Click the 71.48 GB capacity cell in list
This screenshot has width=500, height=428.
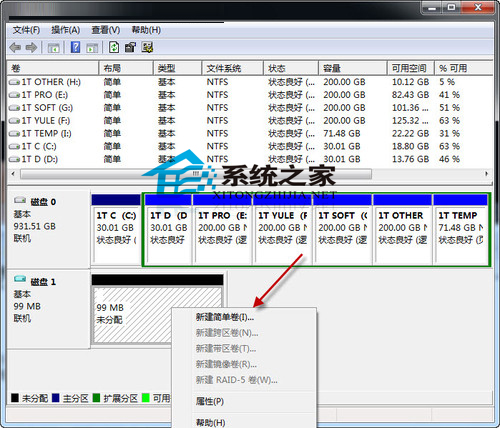coord(342,134)
